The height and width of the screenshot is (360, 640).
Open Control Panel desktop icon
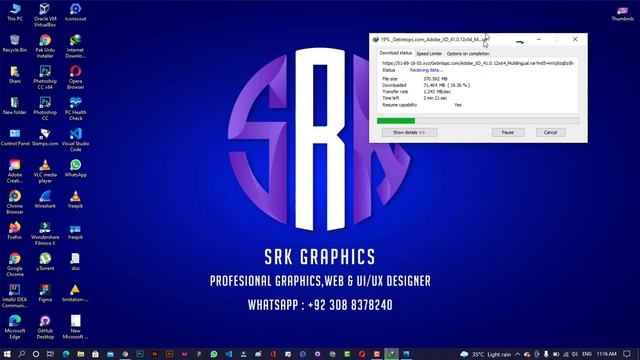click(15, 138)
